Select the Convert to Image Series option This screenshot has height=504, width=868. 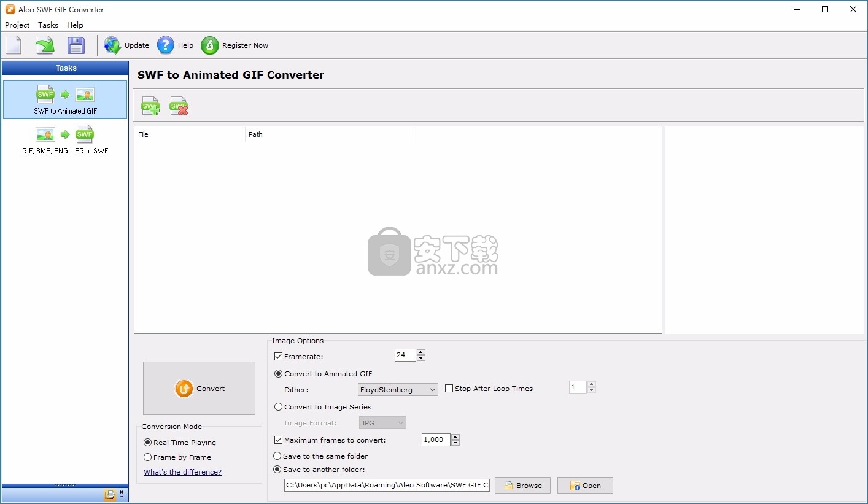tap(279, 407)
